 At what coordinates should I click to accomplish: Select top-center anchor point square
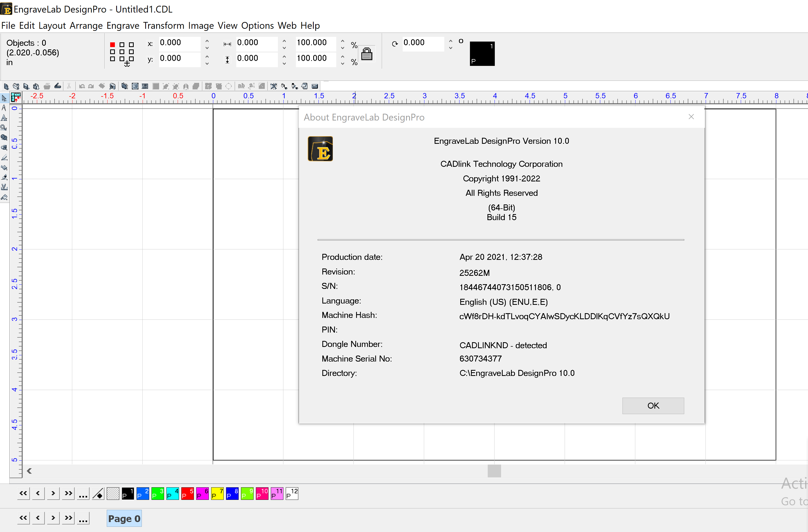click(122, 44)
